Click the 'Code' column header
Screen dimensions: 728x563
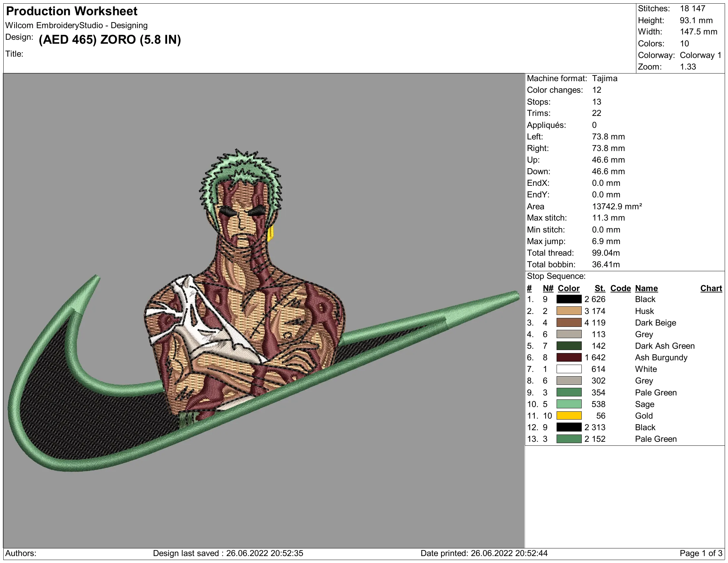(x=621, y=288)
